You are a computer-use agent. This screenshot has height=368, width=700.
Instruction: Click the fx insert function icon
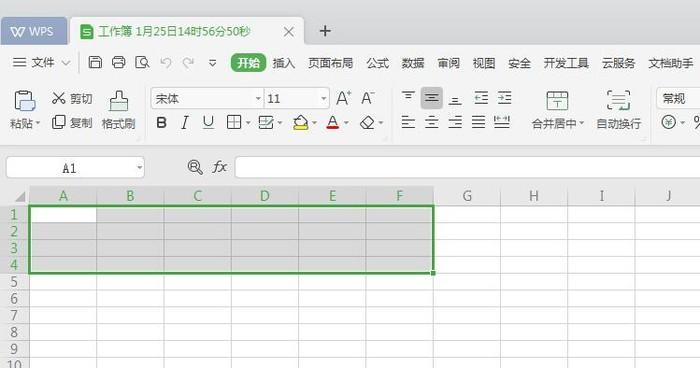point(220,167)
